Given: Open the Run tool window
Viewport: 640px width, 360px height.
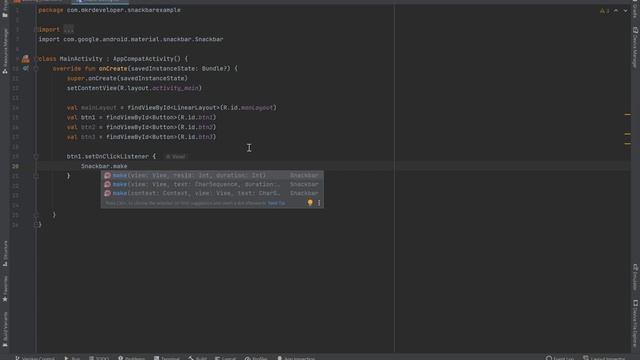Looking at the screenshot, I should (72, 358).
